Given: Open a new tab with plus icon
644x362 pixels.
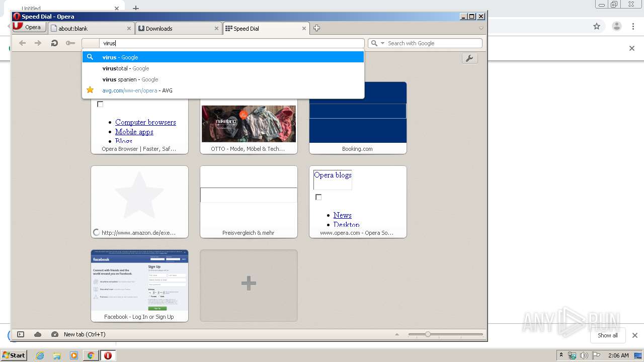Looking at the screenshot, I should click(x=316, y=28).
